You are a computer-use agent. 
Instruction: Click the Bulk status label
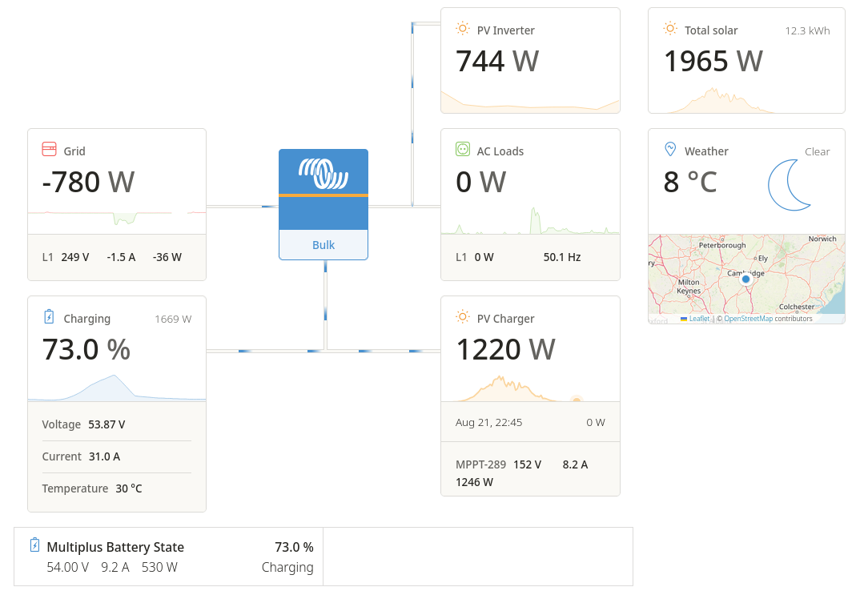click(323, 245)
